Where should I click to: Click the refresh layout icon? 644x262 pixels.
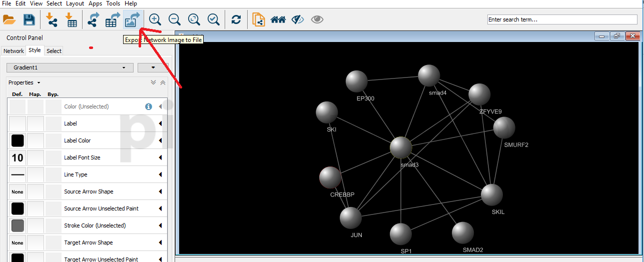(x=236, y=19)
